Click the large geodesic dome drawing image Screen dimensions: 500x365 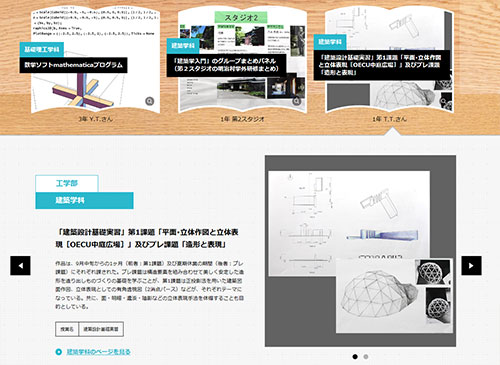tap(394, 295)
